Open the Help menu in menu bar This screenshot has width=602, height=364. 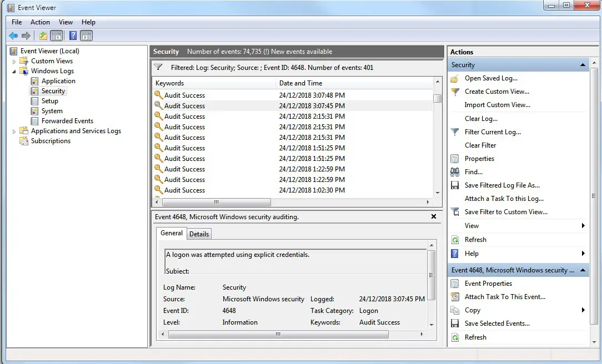point(88,22)
